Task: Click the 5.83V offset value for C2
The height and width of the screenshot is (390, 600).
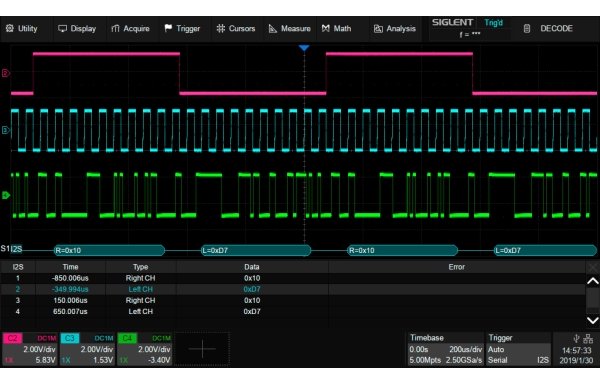Action: pos(46,360)
